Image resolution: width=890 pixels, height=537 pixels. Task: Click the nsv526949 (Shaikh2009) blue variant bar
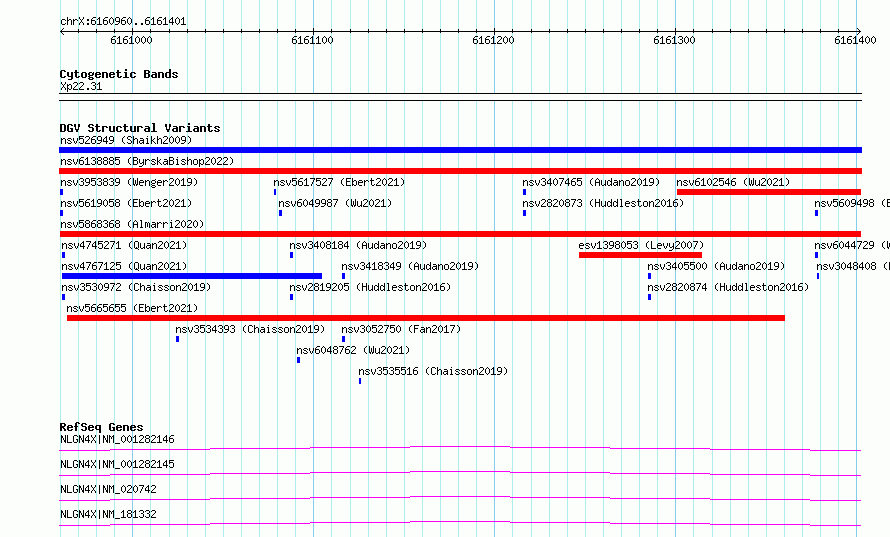coord(460,150)
